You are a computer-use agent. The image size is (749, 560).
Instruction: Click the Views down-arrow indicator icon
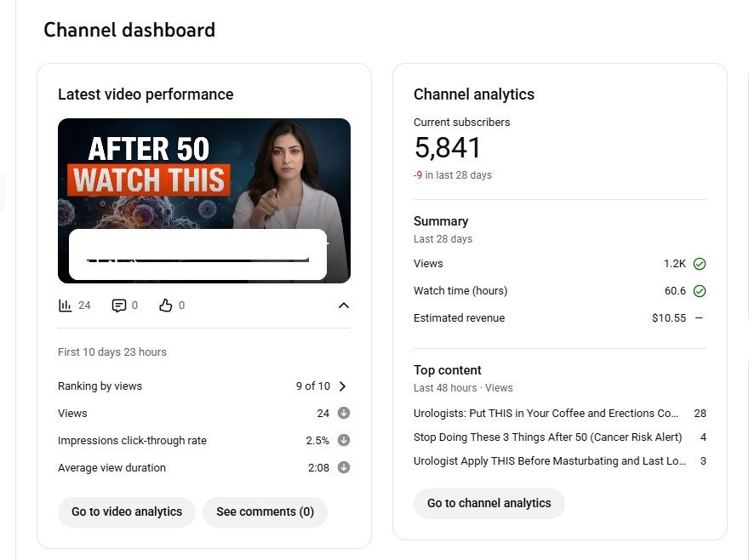(x=344, y=414)
